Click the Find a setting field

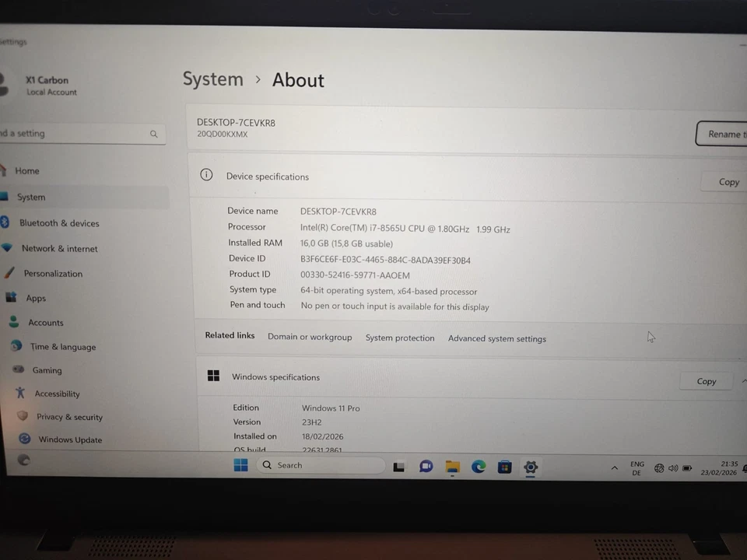pos(82,134)
